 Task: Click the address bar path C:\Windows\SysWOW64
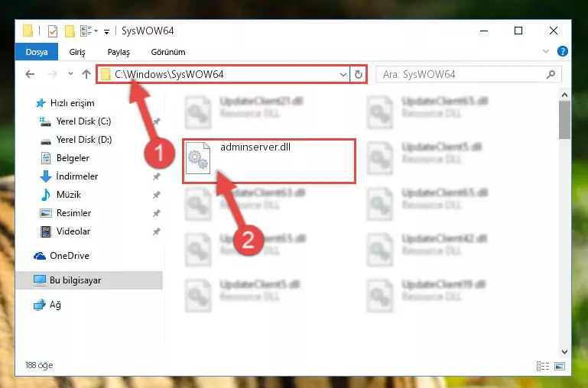169,74
